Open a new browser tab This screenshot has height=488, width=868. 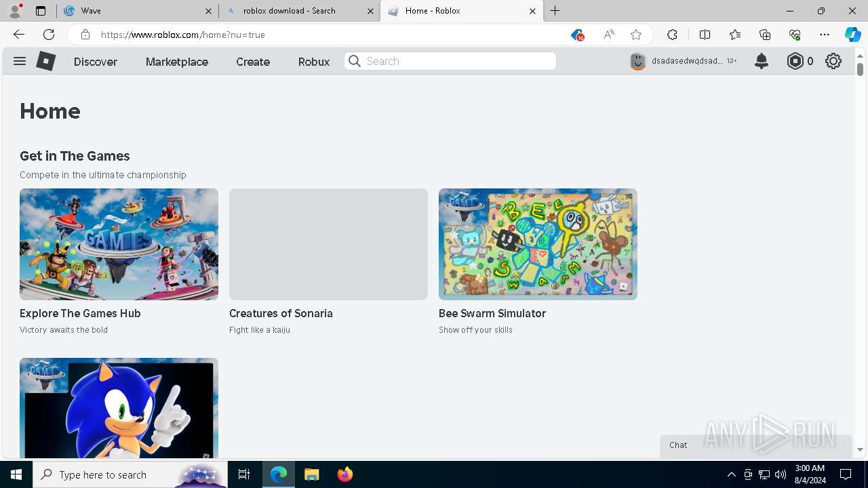tap(555, 11)
